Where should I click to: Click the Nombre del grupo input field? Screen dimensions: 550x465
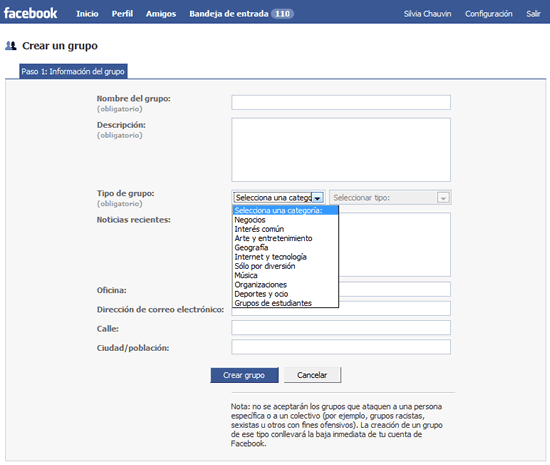pos(341,102)
